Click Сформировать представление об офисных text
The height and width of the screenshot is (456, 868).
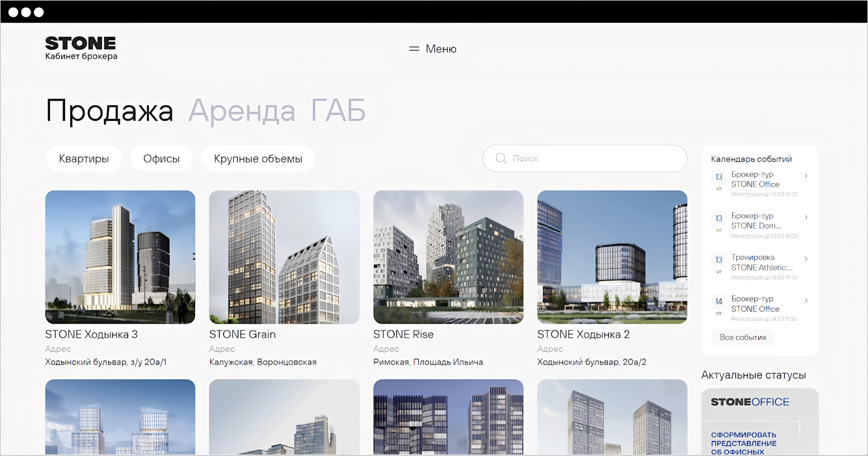743,444
